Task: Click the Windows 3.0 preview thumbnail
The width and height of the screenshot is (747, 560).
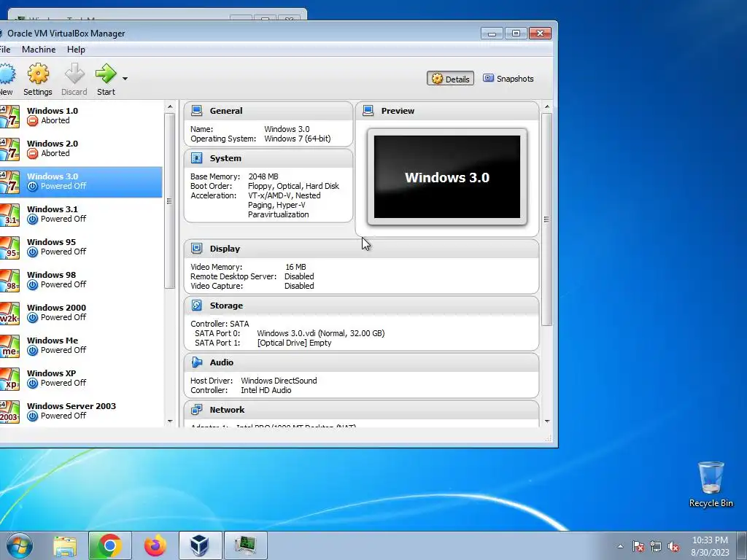Action: pyautogui.click(x=447, y=177)
